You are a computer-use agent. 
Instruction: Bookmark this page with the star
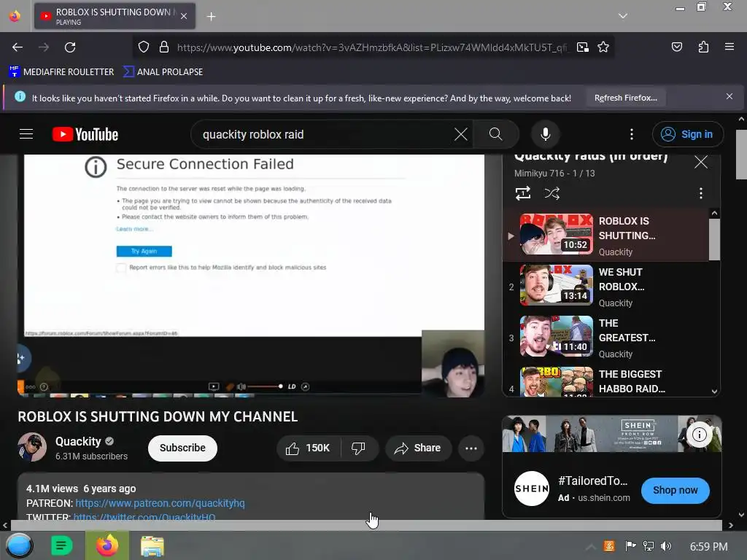pyautogui.click(x=603, y=47)
